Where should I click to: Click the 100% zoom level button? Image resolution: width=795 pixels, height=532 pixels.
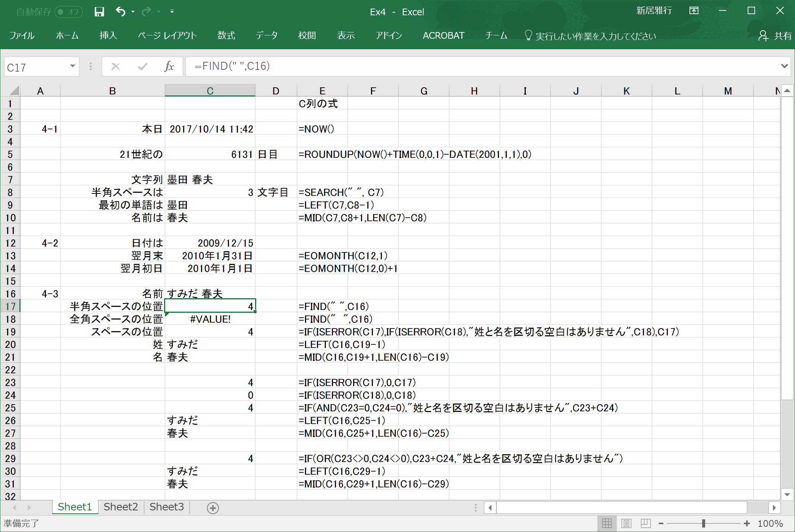coord(770,523)
